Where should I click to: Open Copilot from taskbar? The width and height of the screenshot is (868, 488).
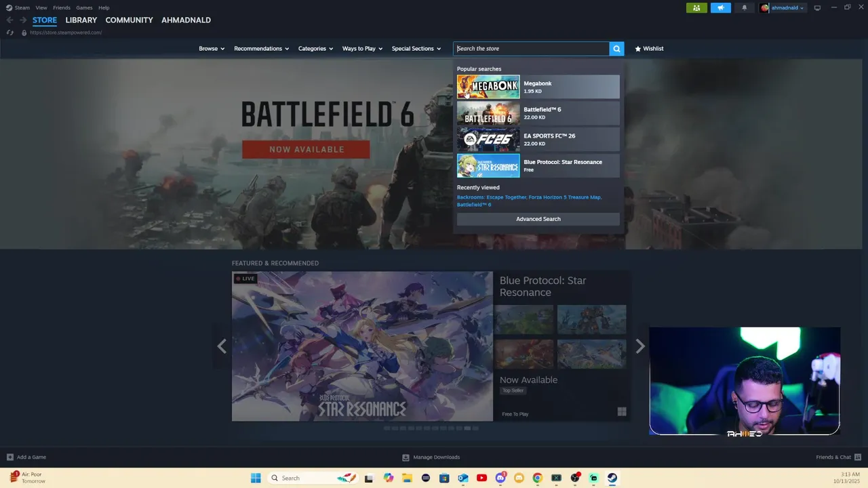pyautogui.click(x=389, y=478)
